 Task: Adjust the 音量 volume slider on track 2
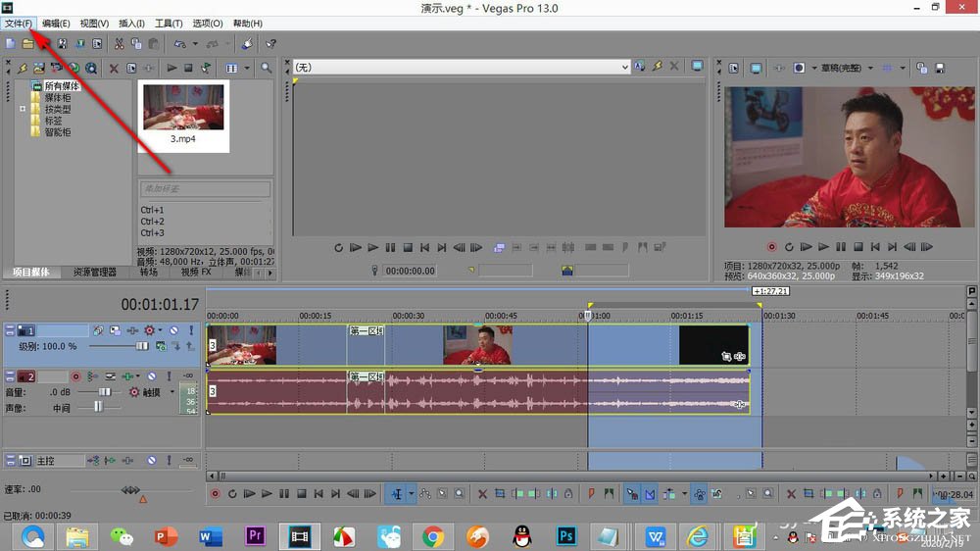click(x=104, y=392)
